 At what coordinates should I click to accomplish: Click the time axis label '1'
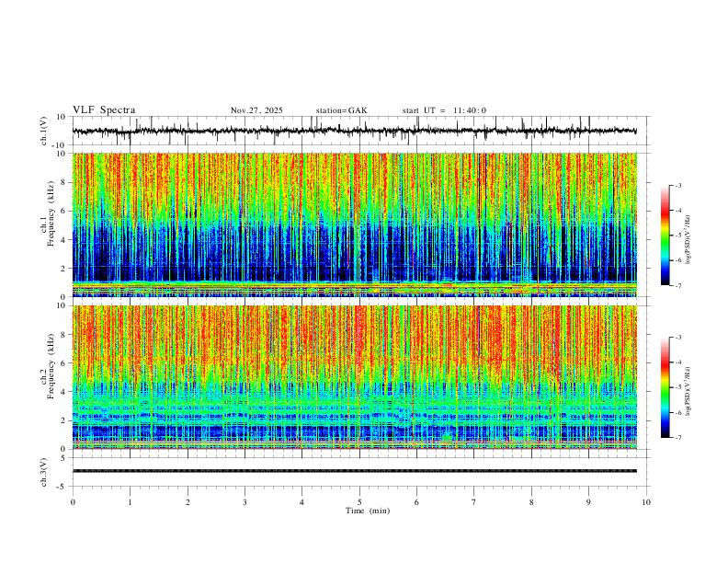coord(130,502)
